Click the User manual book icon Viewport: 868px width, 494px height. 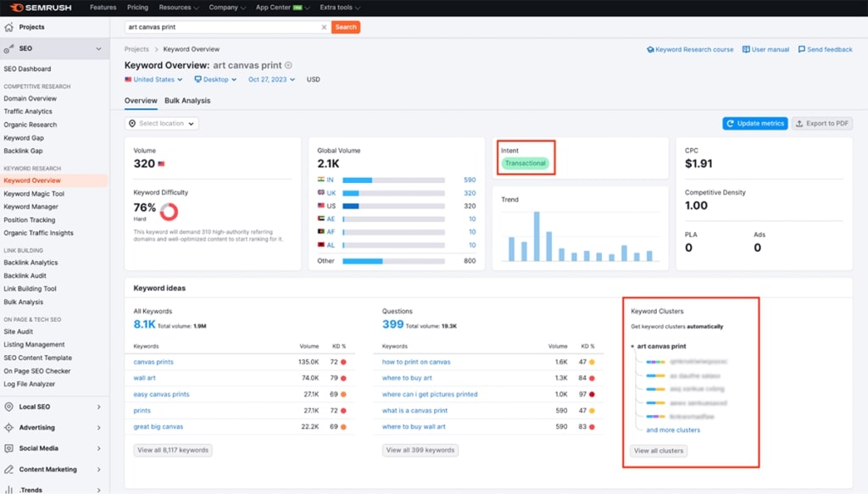click(746, 49)
